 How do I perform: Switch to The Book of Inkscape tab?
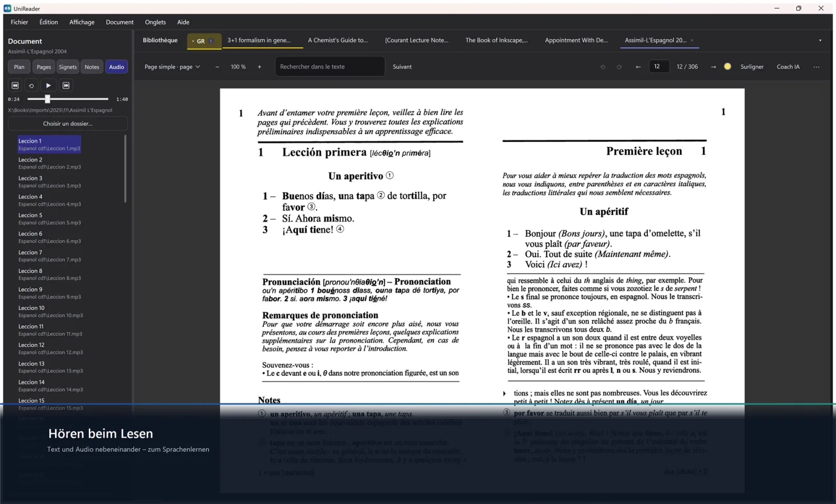tap(496, 40)
